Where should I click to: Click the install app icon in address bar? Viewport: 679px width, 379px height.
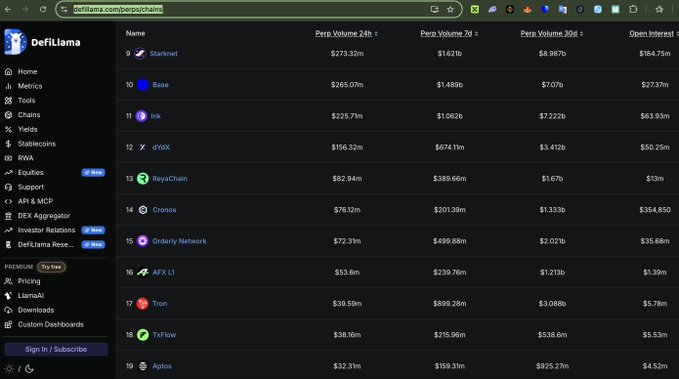[434, 9]
